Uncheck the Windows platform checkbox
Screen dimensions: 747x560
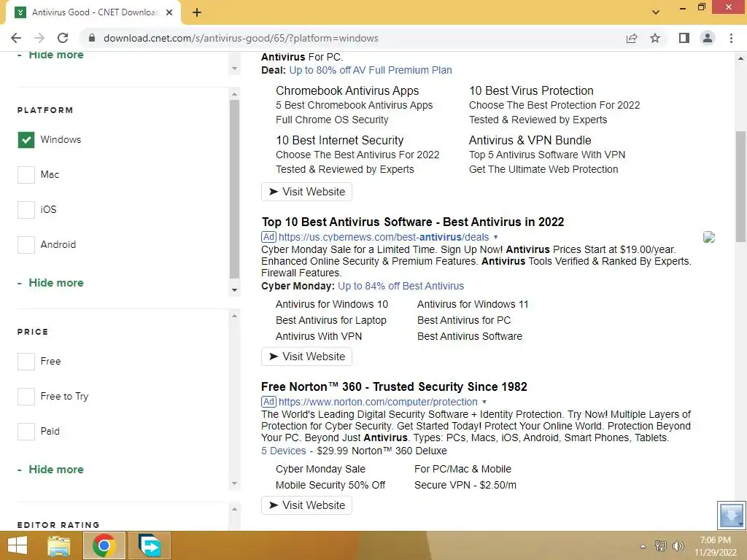(26, 140)
